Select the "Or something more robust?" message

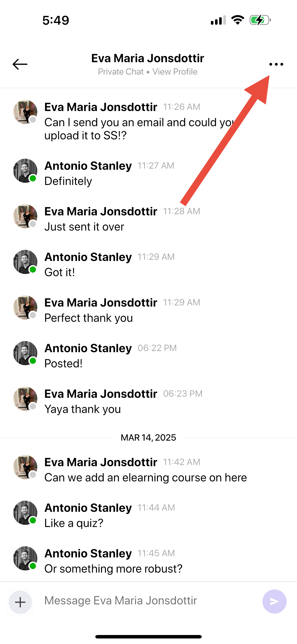(113, 569)
